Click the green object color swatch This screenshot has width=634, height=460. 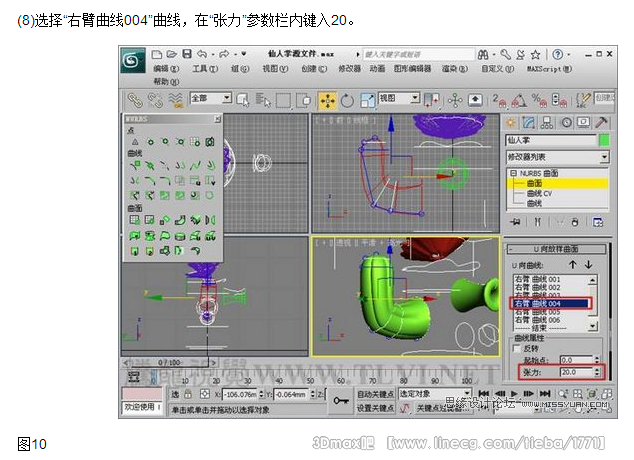[x=604, y=141]
